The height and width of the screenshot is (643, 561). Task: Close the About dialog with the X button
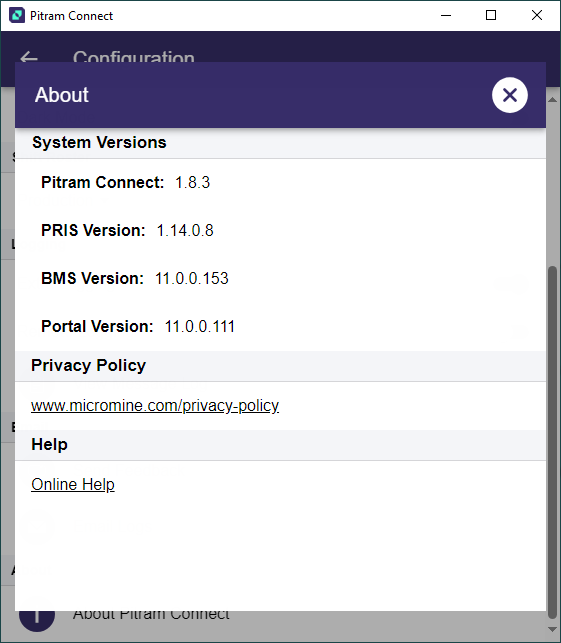pos(510,95)
